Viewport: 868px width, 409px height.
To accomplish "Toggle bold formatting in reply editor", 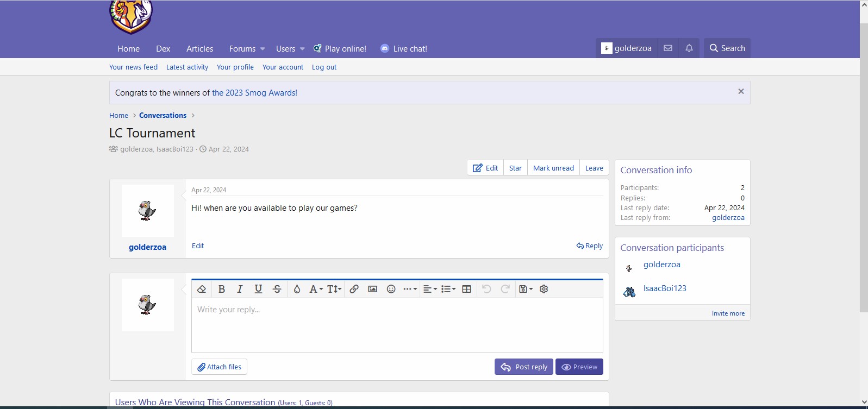I will tap(222, 289).
